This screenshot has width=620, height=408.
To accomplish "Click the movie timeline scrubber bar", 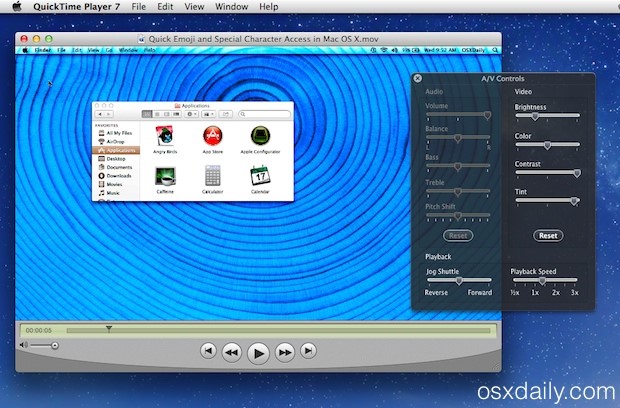I will coord(278,331).
